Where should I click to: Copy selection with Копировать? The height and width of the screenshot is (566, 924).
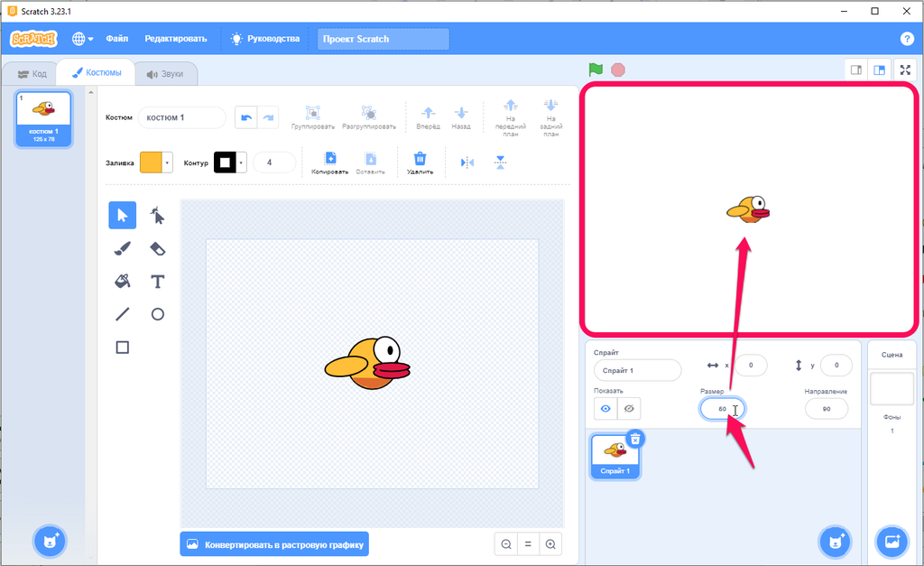point(330,162)
